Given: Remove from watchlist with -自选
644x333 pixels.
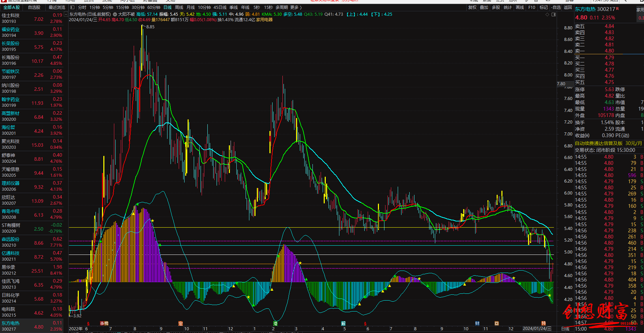Looking at the screenshot, I should click(x=556, y=7).
